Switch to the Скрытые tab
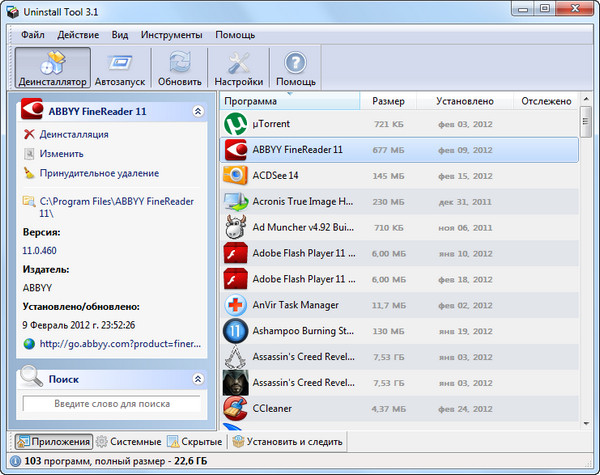 coord(195,441)
